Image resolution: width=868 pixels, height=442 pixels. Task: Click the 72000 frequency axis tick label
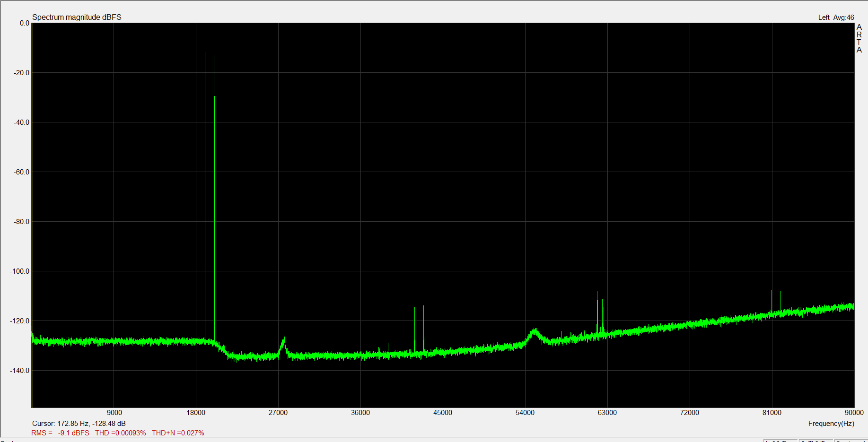point(690,413)
